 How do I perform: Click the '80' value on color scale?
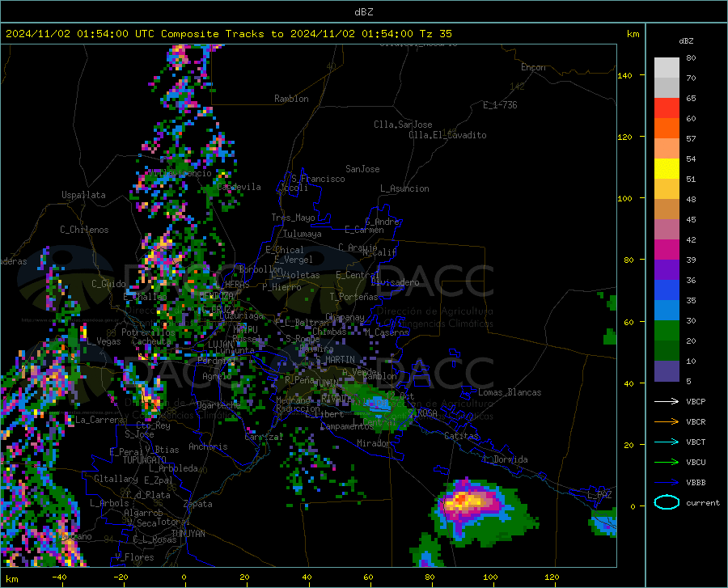tap(691, 58)
